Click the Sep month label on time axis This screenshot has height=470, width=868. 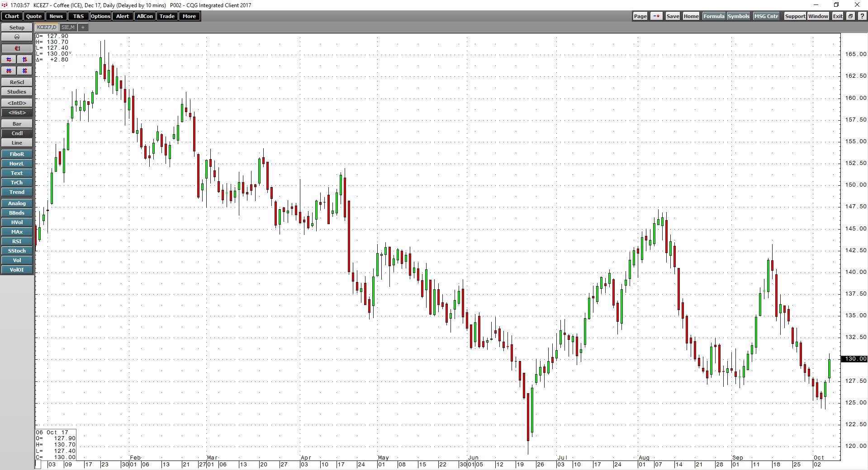(738, 458)
